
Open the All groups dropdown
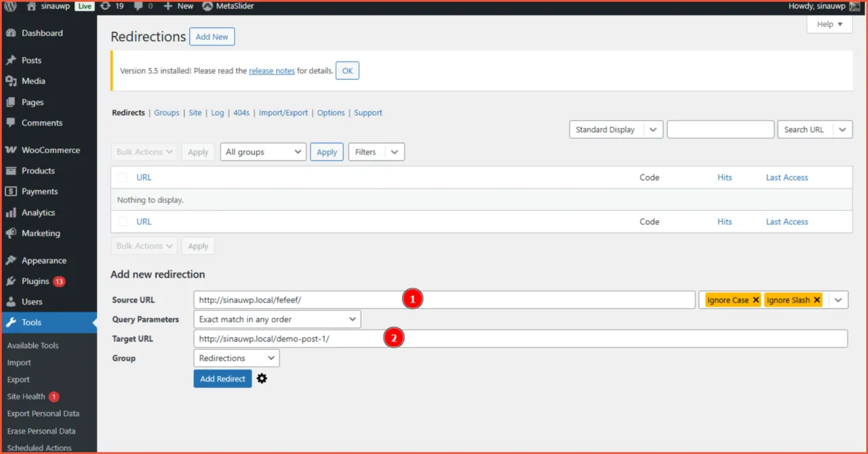[x=262, y=151]
